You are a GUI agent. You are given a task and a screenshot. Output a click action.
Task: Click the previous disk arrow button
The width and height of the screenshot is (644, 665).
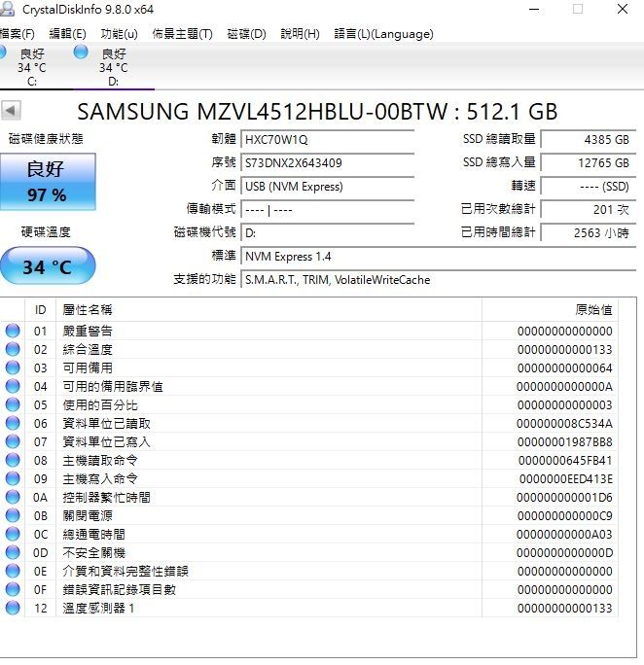11,111
